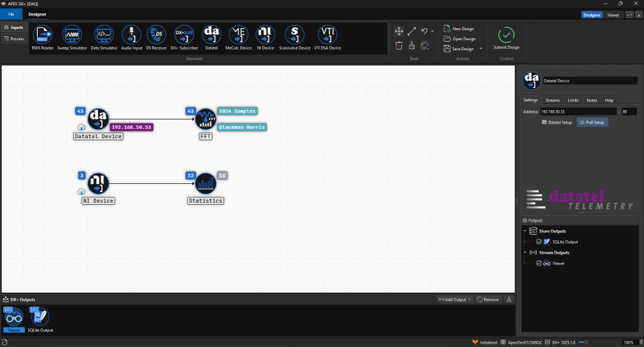Pick the MeCalc Device element
Image resolution: width=644 pixels, height=347 pixels.
point(238,36)
